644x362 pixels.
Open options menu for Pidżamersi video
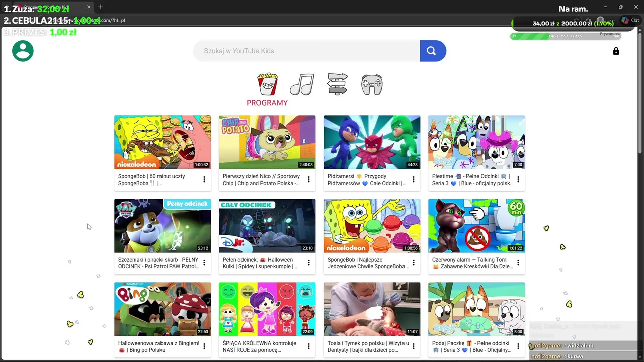click(414, 179)
